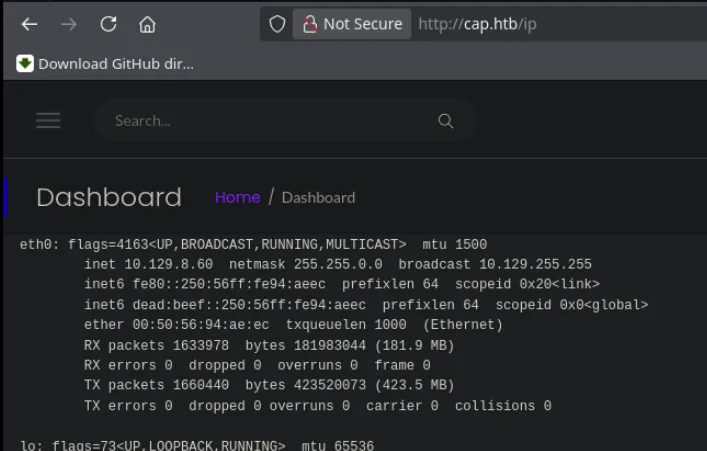This screenshot has width=707, height=451.
Task: Click txqueuelen 1000 (Ethernet) text
Action: (x=394, y=325)
